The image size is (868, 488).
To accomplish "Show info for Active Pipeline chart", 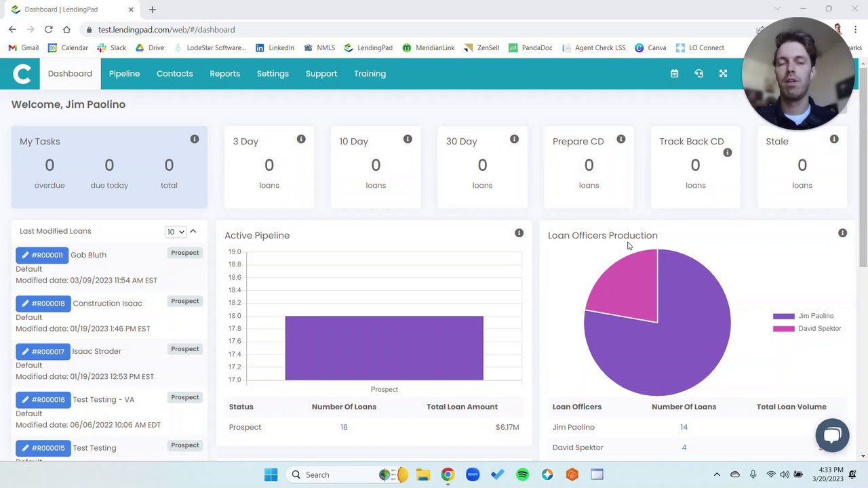I will pos(519,233).
